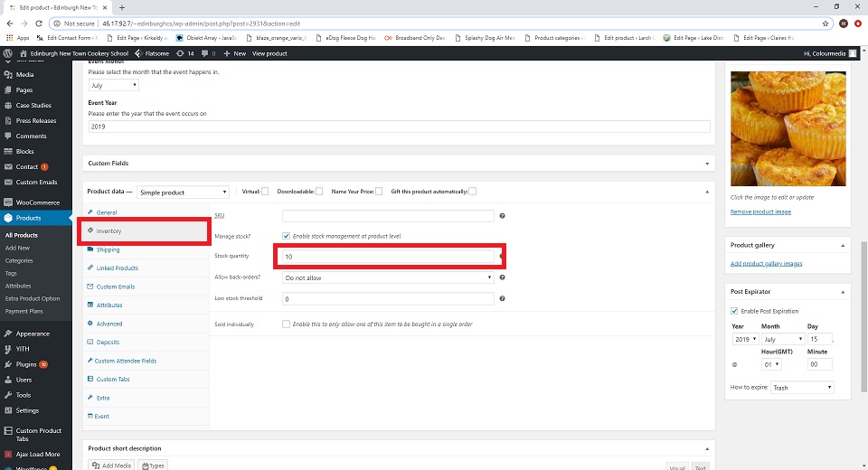Bookmark this page with the star icon
Viewport: 868px width, 470px height.
(825, 23)
